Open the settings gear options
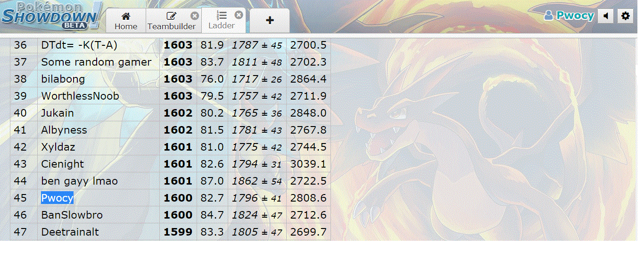Viewport: 644px width, 271px height. coord(625,16)
